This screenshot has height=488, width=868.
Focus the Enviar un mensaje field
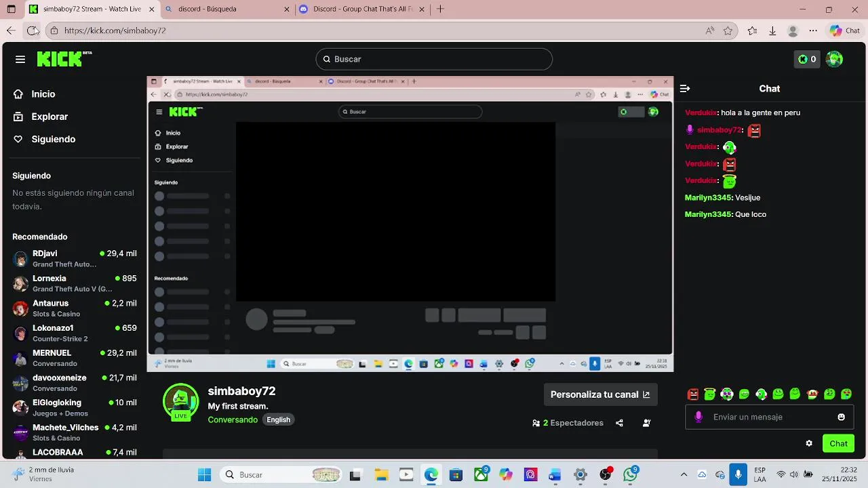coord(770,418)
